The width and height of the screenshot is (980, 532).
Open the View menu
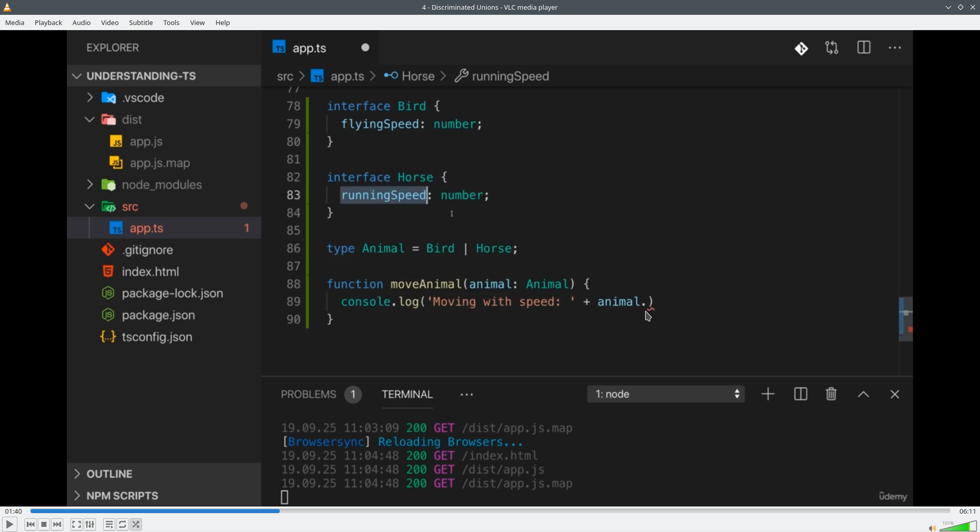[x=198, y=23]
